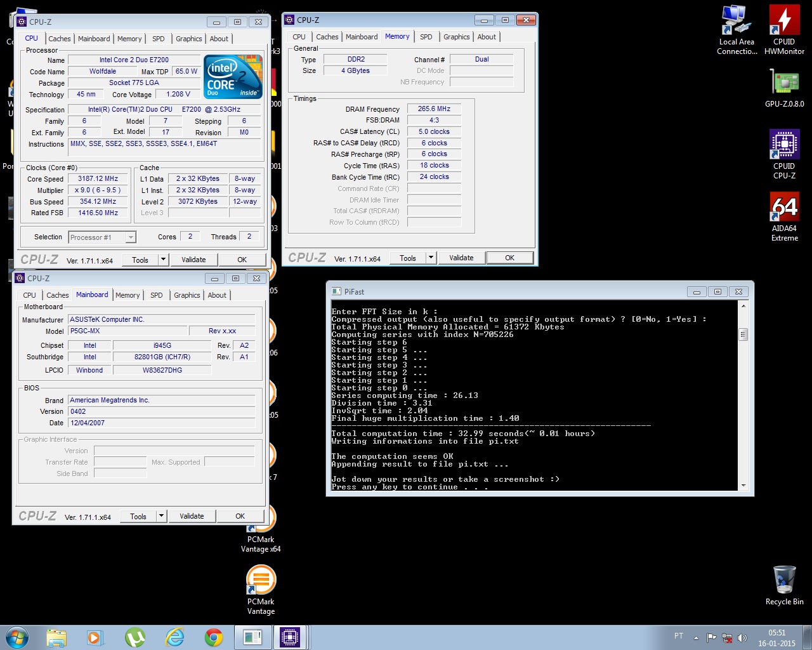Launch Google Chrome from the taskbar

click(213, 637)
